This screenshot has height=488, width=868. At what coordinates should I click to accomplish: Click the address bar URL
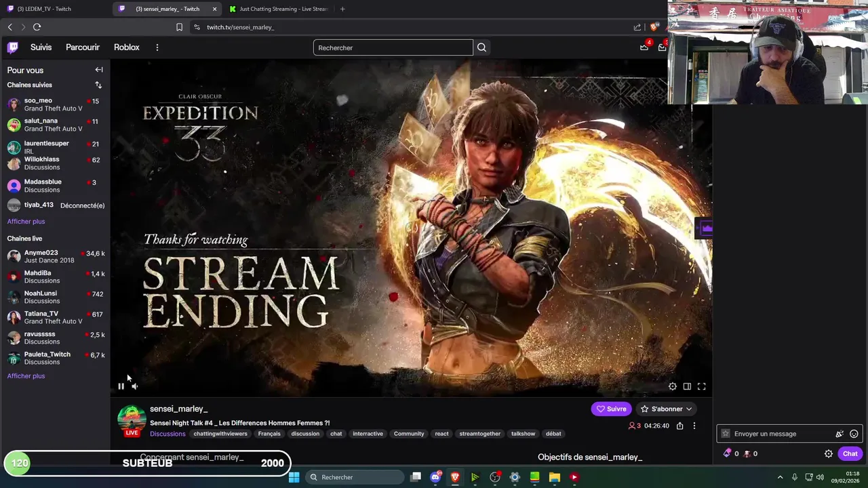click(240, 27)
